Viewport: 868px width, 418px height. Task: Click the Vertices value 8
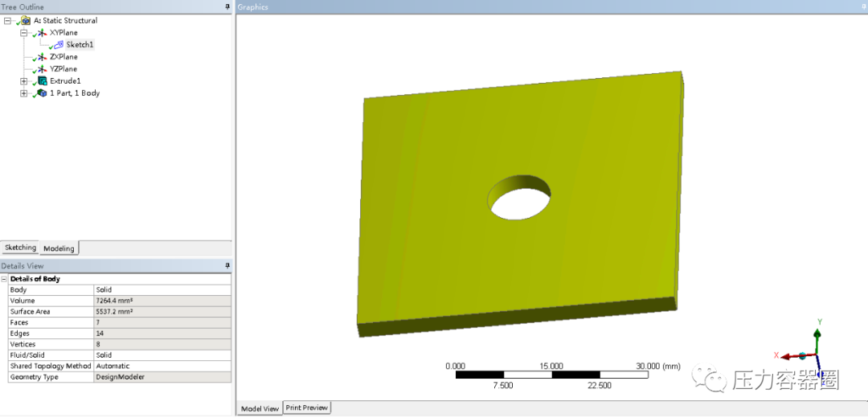pyautogui.click(x=162, y=344)
